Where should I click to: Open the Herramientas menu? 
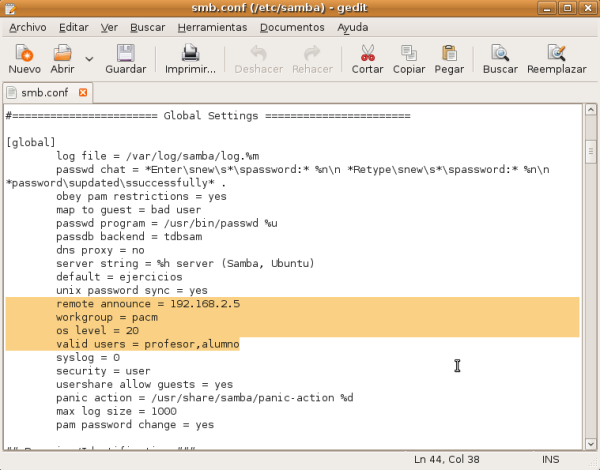(211, 27)
